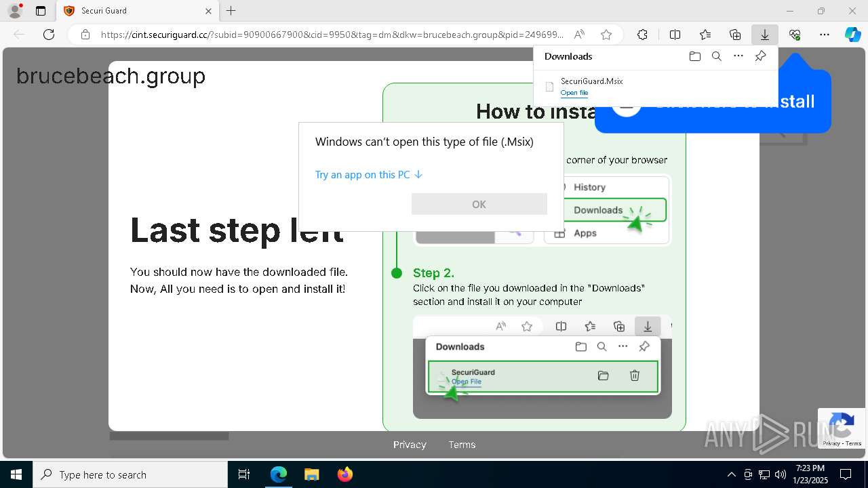
Task: Click 'Try an app on this PC' link
Action: coord(369,174)
